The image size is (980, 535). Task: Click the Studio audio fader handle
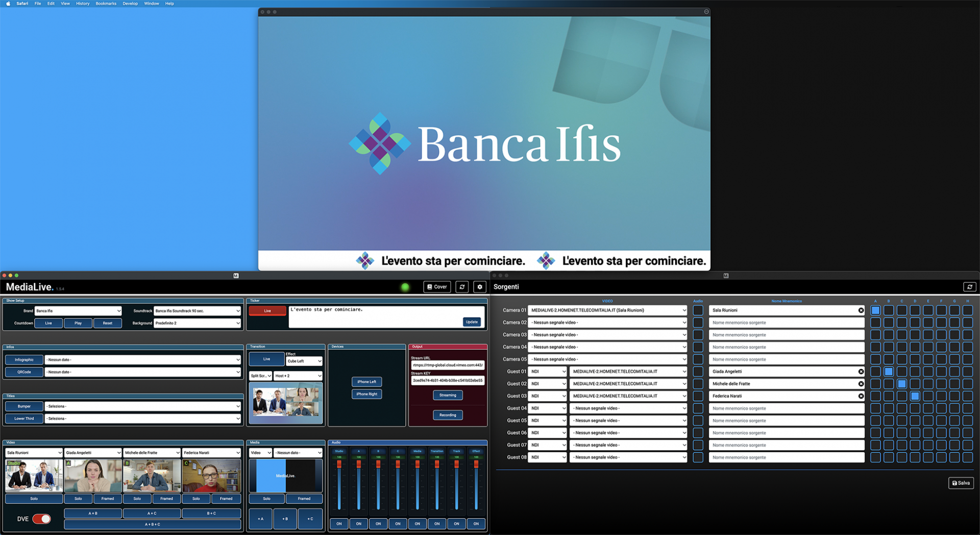tap(339, 464)
